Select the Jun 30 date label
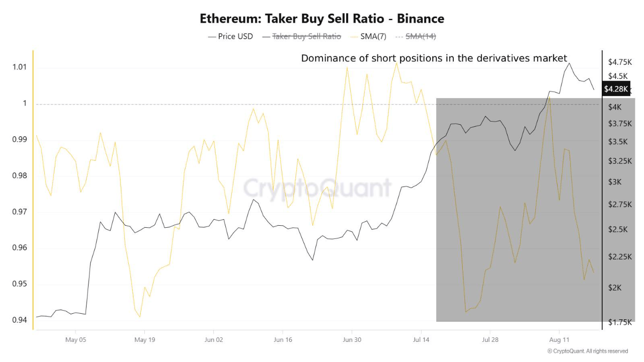This screenshot has height=362, width=644. coord(352,340)
